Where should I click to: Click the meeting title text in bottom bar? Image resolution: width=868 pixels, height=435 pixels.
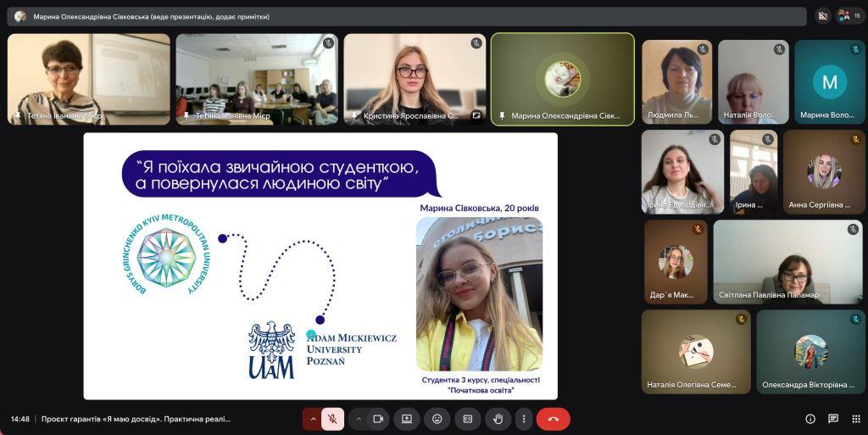tap(136, 419)
